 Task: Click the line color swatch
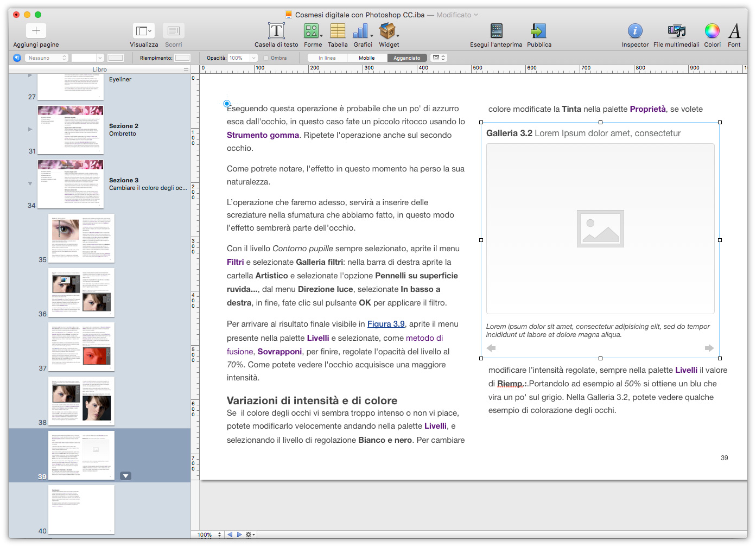pyautogui.click(x=116, y=58)
